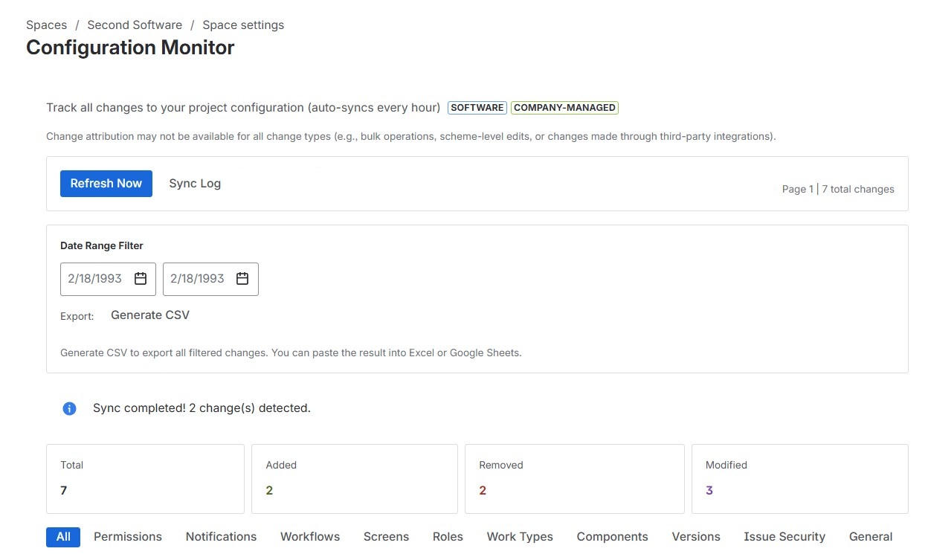Switch to the Workflows tab
928x560 pixels.
tap(310, 536)
